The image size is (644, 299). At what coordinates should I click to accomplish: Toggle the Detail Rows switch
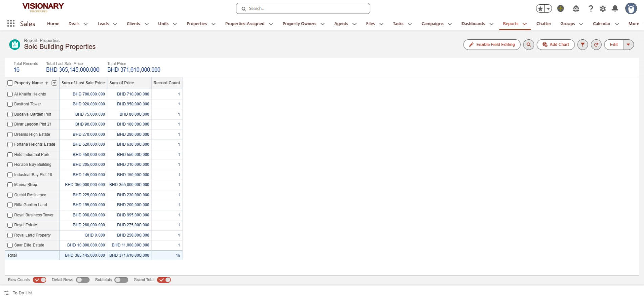pos(83,280)
